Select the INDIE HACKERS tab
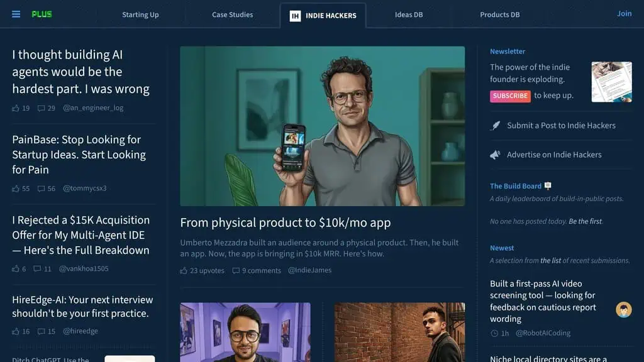Image resolution: width=644 pixels, height=362 pixels. 323,16
